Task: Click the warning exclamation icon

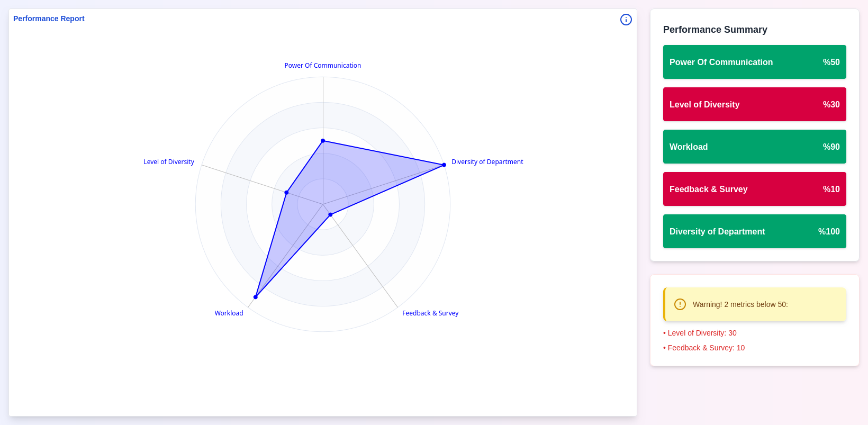Action: tap(680, 304)
